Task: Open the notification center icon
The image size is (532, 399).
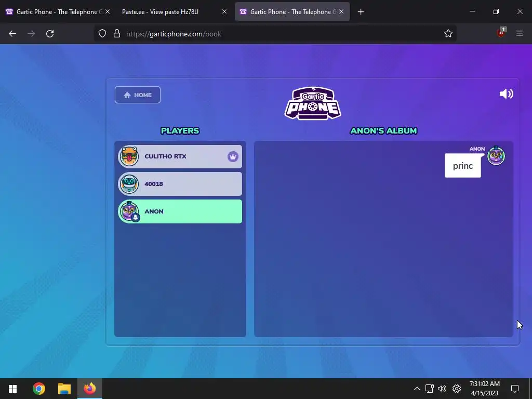Action: 515,389
